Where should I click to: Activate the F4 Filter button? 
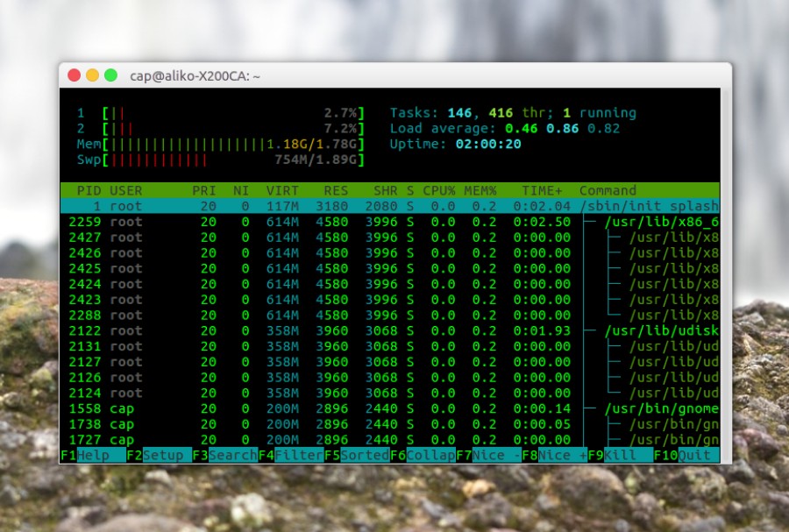[x=291, y=456]
